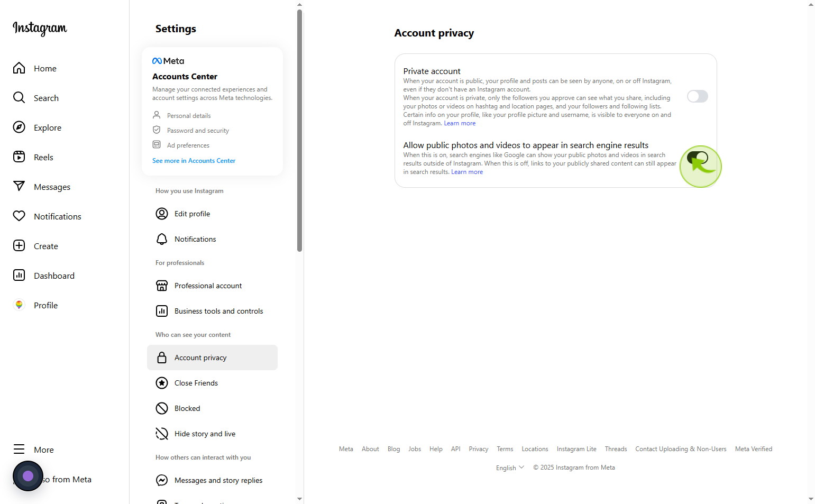The width and height of the screenshot is (815, 504).
Task: Click the Professional account storefront icon
Action: click(162, 286)
